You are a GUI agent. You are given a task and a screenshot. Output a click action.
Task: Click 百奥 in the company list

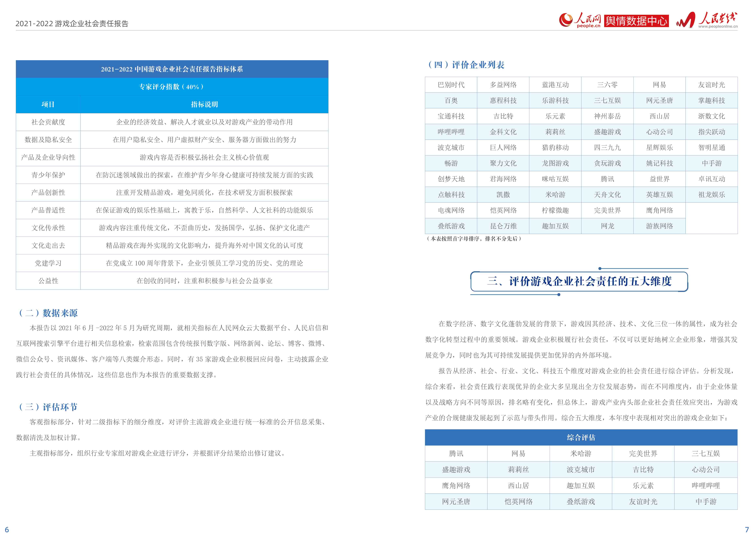[451, 100]
